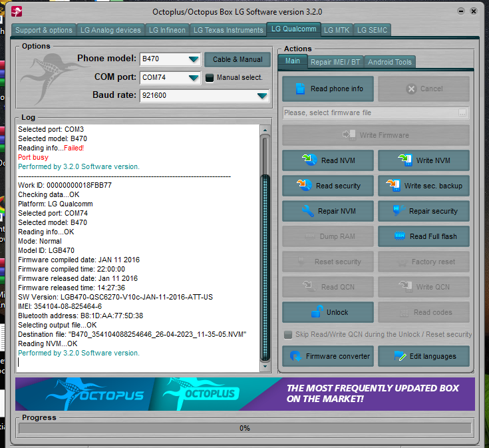Click the Repair NVM wrench icon
This screenshot has height=448, width=489.
pos(307,211)
